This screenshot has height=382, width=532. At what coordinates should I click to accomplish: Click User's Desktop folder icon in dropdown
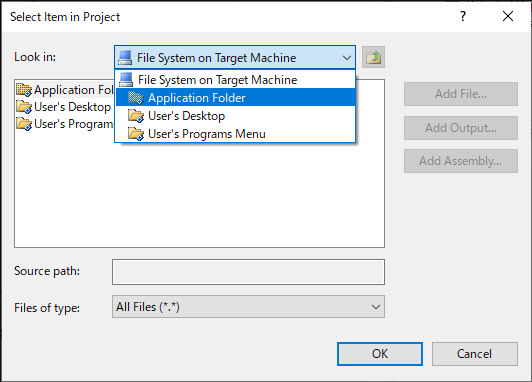click(x=136, y=116)
